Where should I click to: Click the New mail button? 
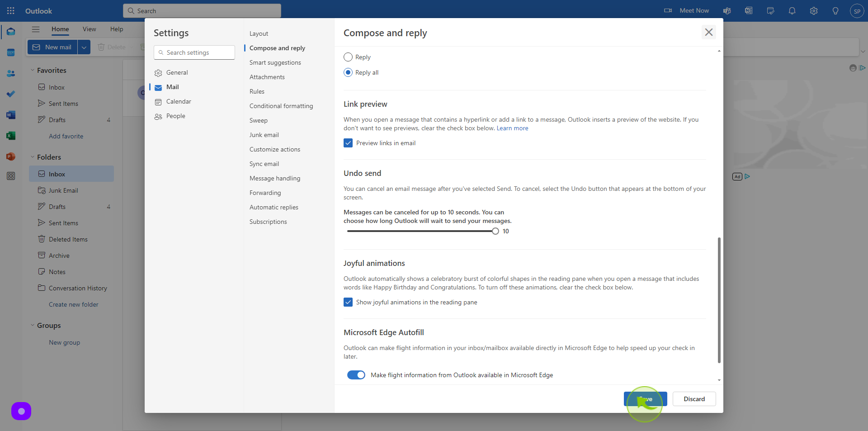53,47
